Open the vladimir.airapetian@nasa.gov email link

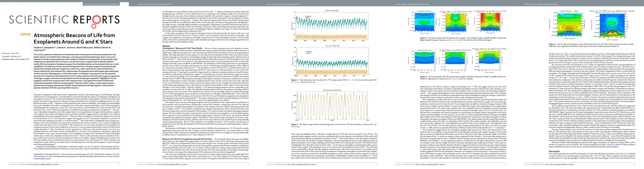(x=42, y=159)
